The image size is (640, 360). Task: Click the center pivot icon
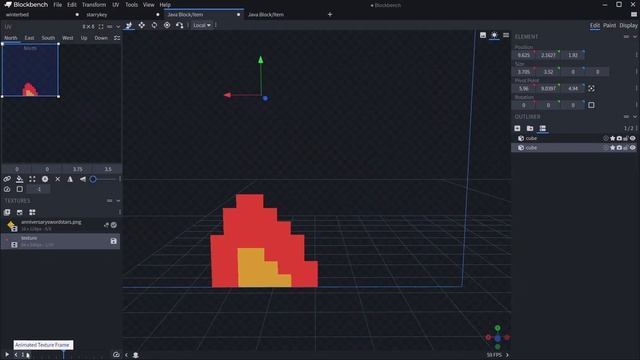tap(591, 89)
